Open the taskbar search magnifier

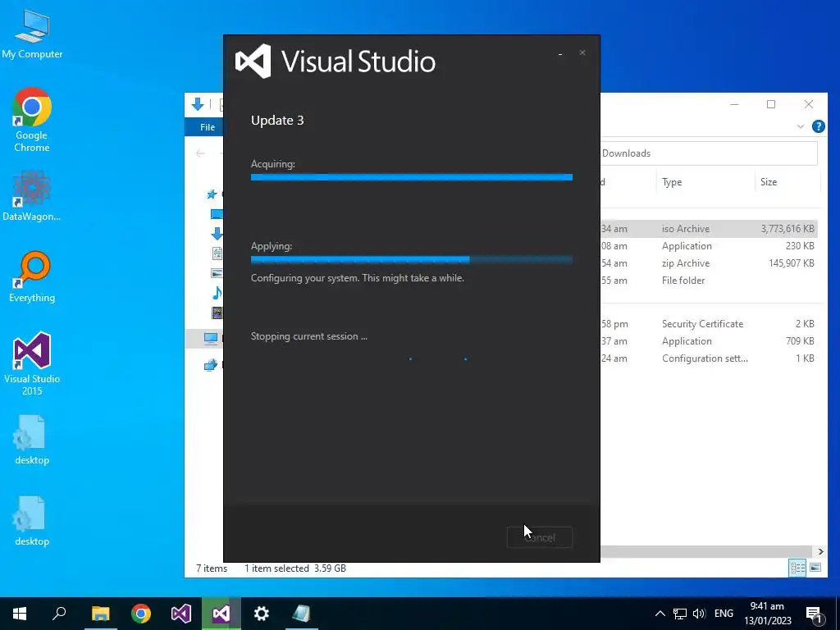point(59,614)
